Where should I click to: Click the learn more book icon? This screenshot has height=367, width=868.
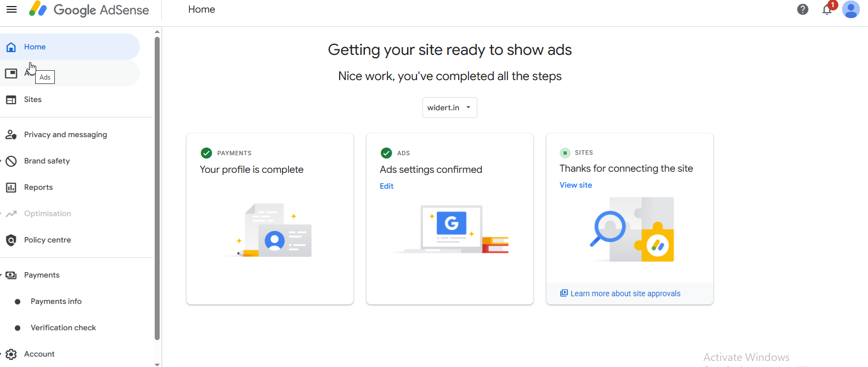(564, 293)
